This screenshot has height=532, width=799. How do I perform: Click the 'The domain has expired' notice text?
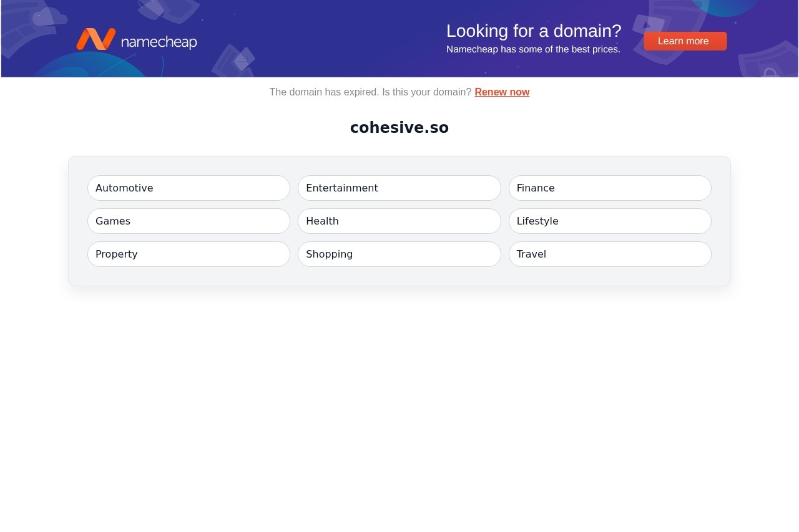tap(370, 92)
